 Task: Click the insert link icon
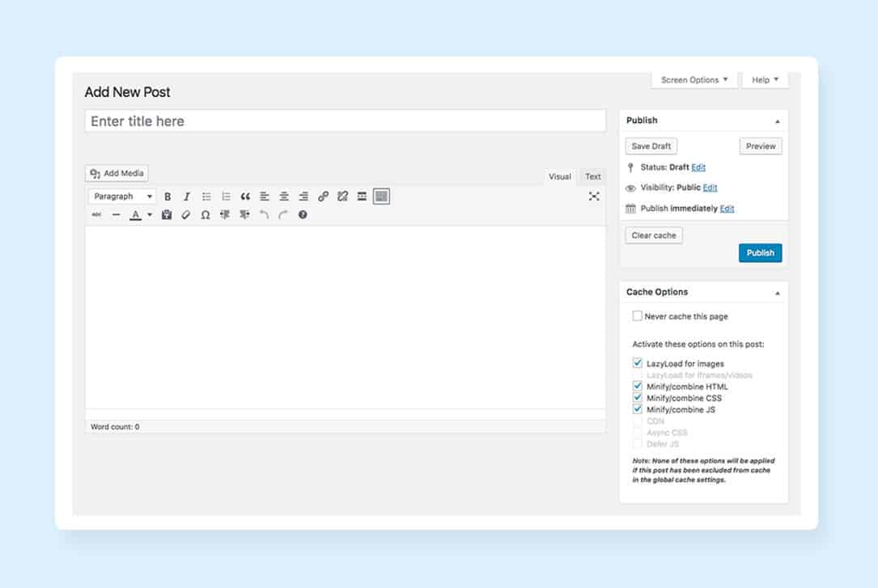[x=323, y=197]
